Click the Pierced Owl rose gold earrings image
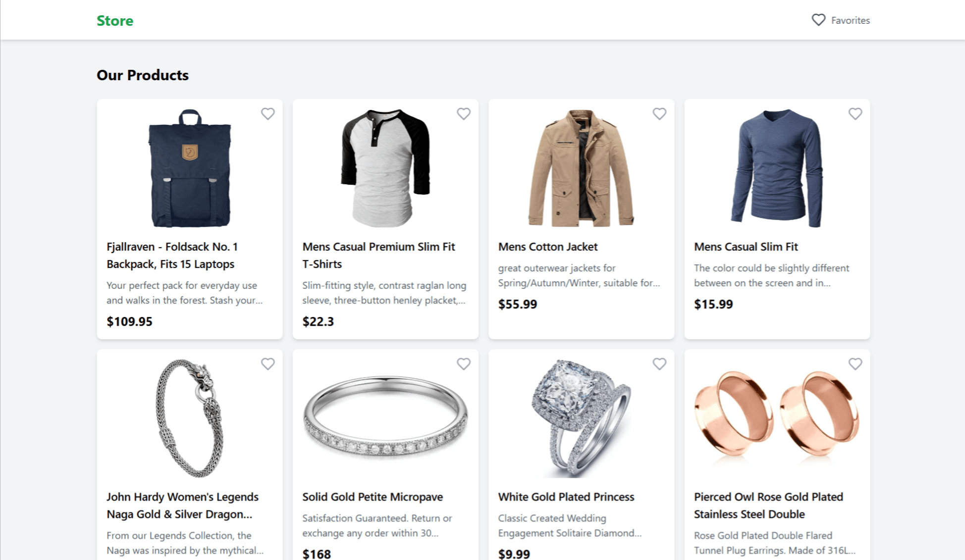965x560 pixels. [776, 418]
